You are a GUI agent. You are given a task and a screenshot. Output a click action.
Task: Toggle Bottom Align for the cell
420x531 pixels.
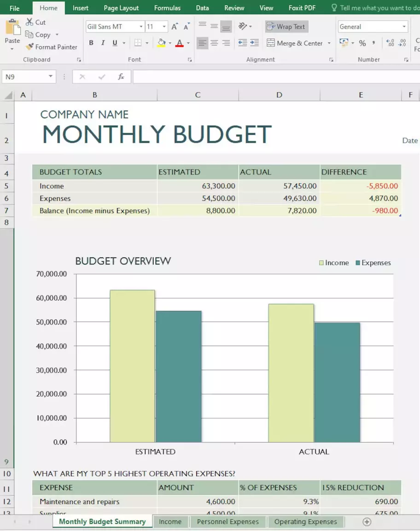(226, 27)
